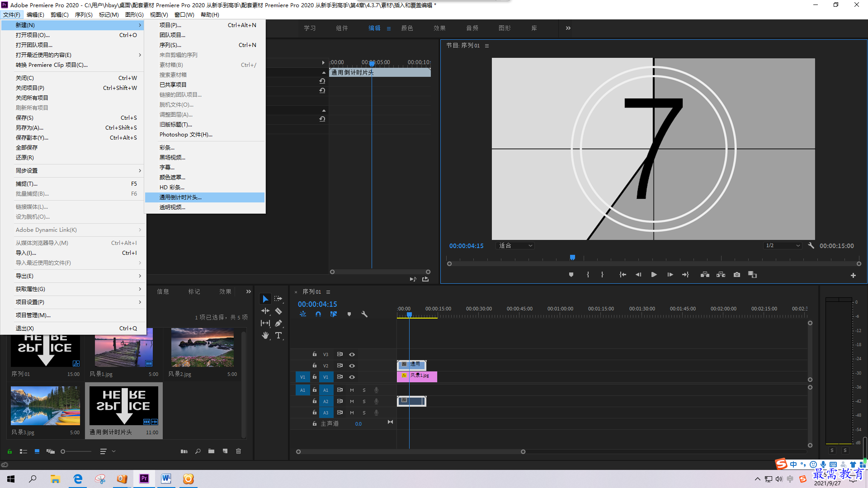
Task: Click the Program monitor playhead marker
Action: (x=572, y=258)
